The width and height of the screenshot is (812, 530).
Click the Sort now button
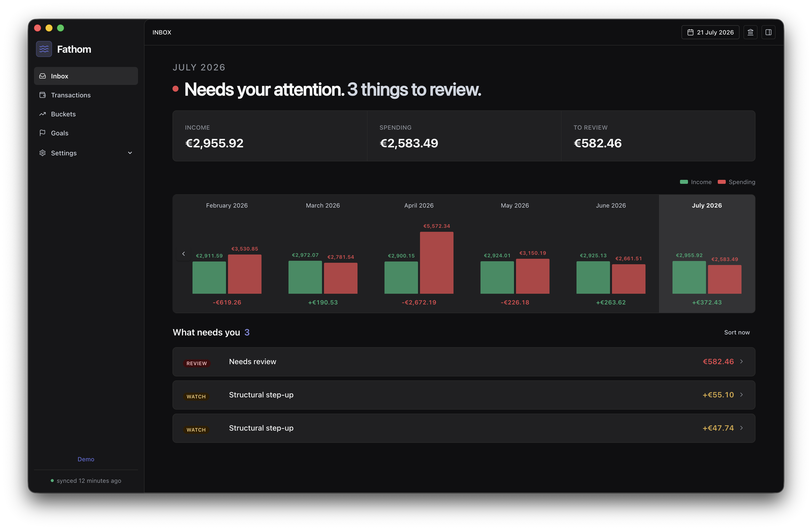[737, 332]
